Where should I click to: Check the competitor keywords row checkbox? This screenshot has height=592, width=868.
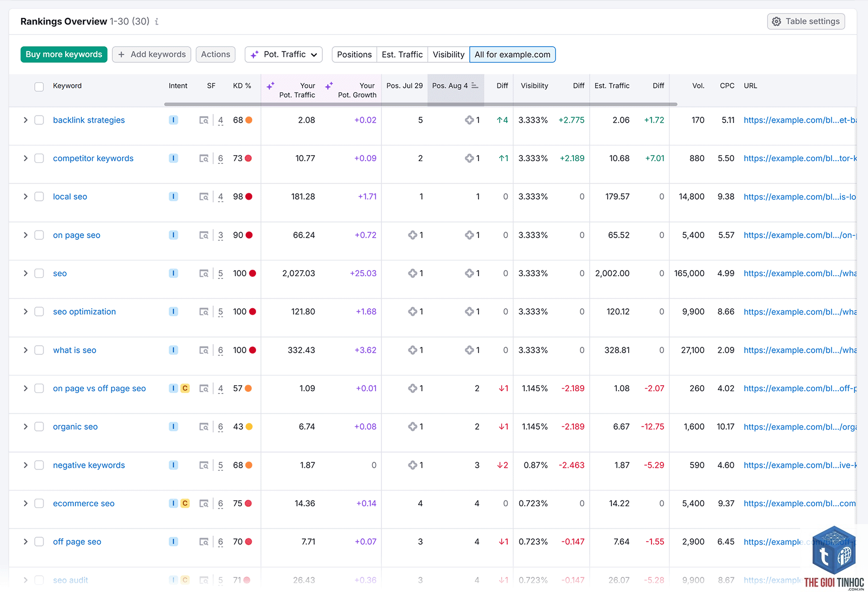pyautogui.click(x=39, y=158)
